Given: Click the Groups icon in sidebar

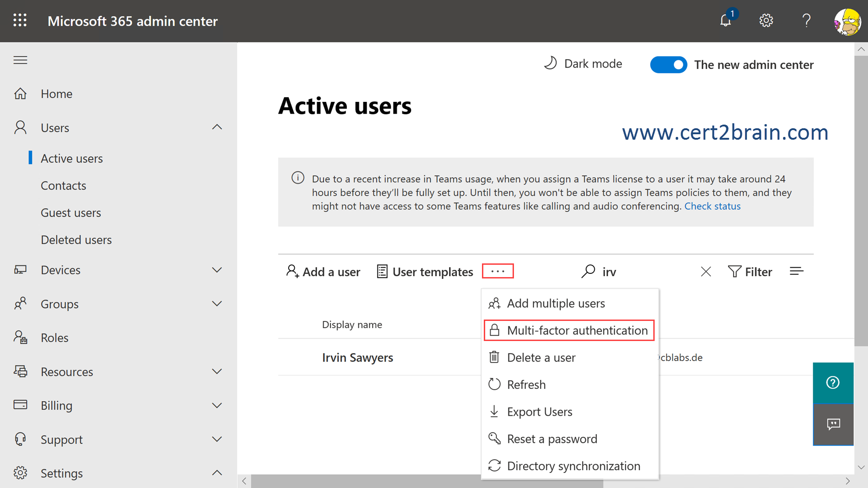Looking at the screenshot, I should tap(21, 304).
